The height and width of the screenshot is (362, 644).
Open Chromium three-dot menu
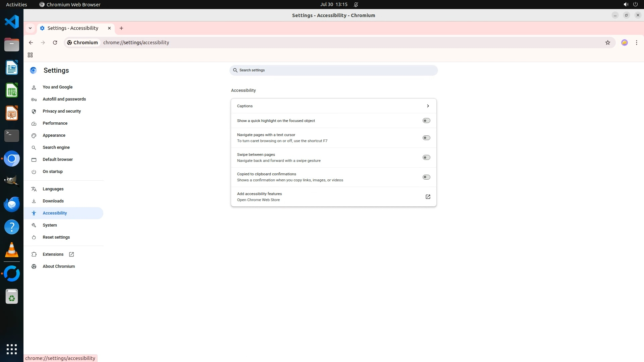point(636,43)
